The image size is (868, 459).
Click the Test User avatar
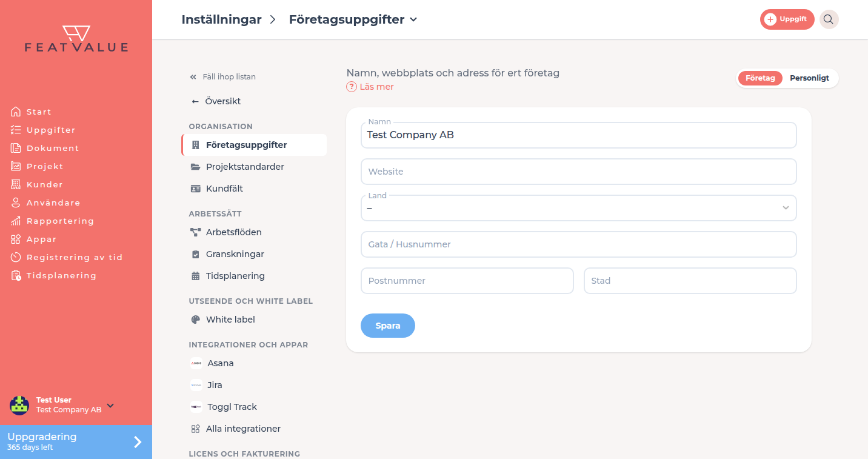[19, 405]
